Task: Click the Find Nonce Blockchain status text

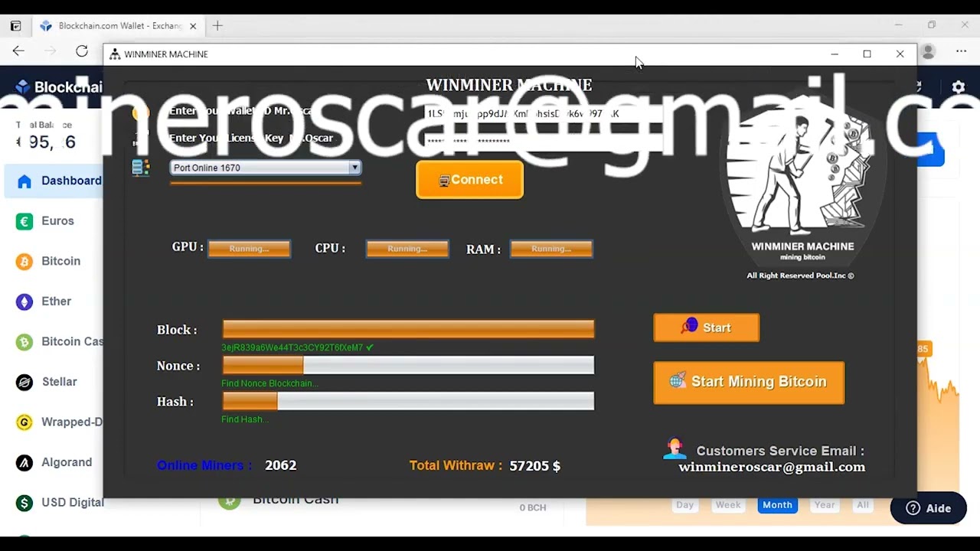Action: point(269,383)
